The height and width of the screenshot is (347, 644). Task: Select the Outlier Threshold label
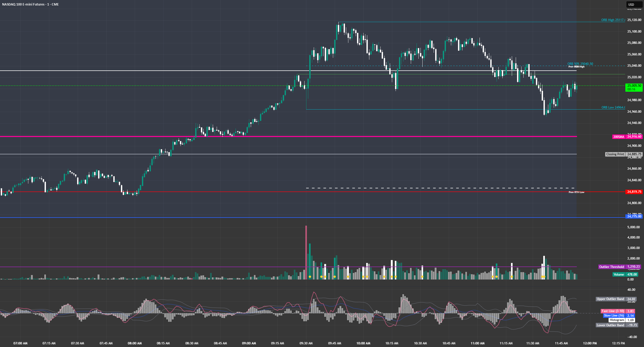[611, 267]
